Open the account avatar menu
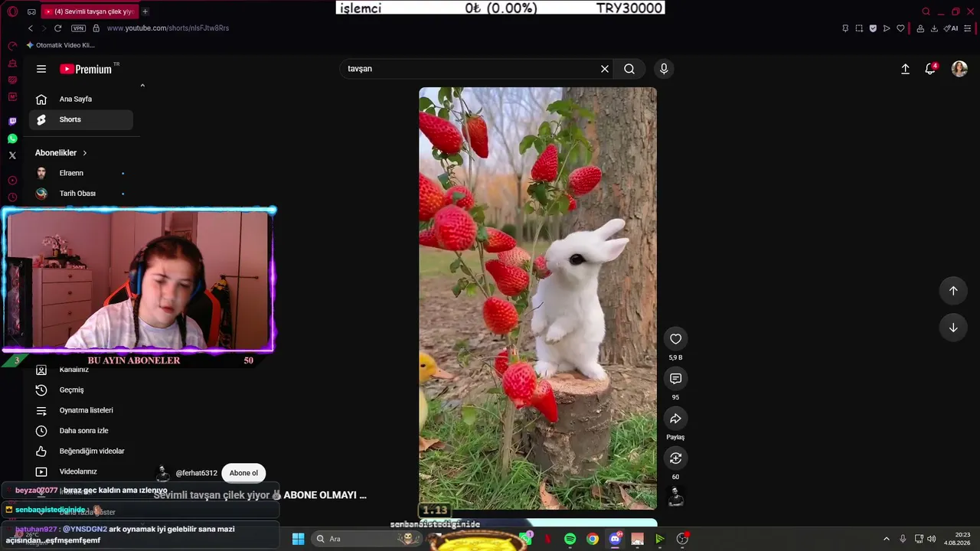980x551 pixels. [959, 69]
